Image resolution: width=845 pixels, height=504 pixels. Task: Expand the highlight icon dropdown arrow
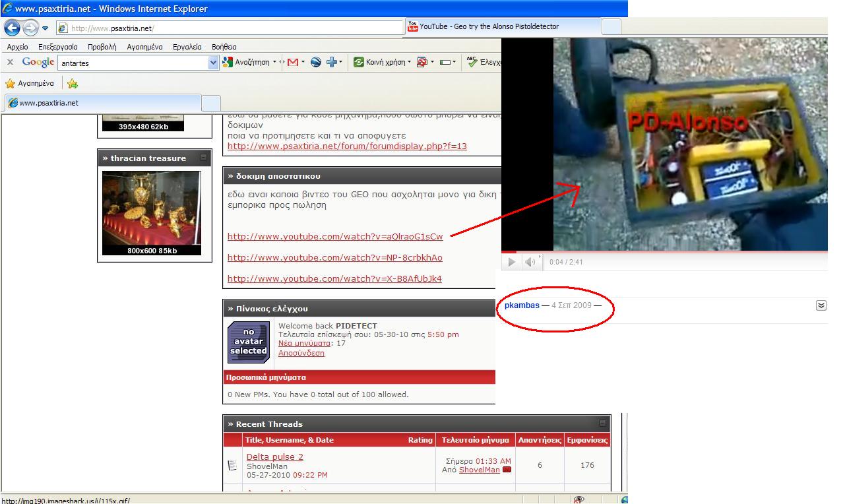pos(454,62)
